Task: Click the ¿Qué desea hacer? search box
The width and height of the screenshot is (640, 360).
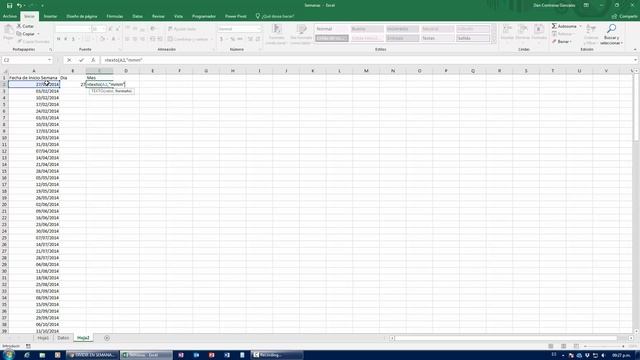Action: coord(275,16)
